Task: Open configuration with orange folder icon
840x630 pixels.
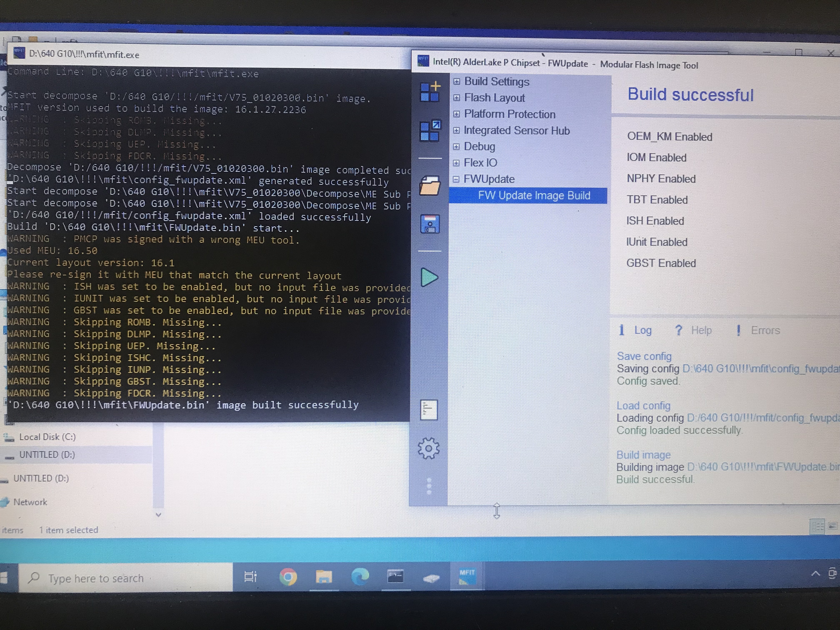Action: pos(430,186)
